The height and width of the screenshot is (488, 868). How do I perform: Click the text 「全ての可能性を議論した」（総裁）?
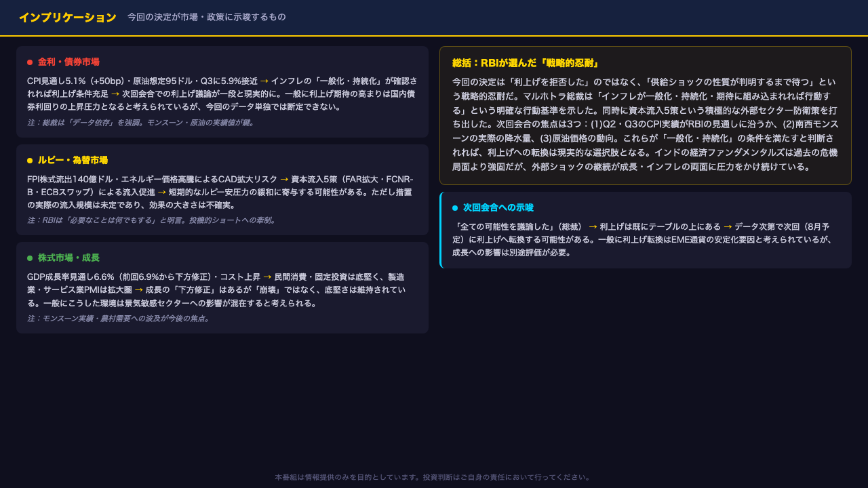click(x=519, y=226)
